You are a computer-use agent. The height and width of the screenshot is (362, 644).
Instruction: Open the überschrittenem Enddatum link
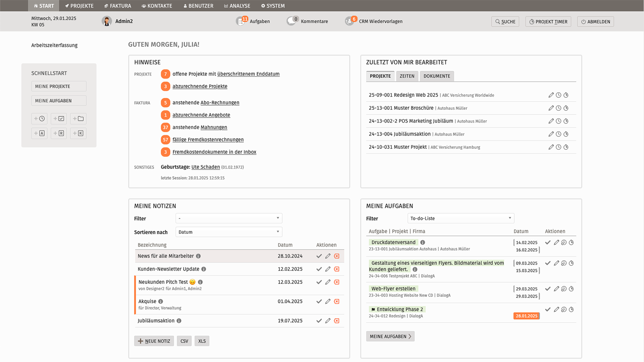248,74
